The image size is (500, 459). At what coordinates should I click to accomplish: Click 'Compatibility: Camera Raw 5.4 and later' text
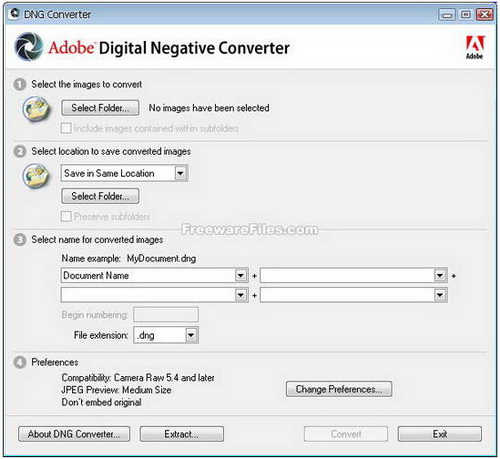138,378
